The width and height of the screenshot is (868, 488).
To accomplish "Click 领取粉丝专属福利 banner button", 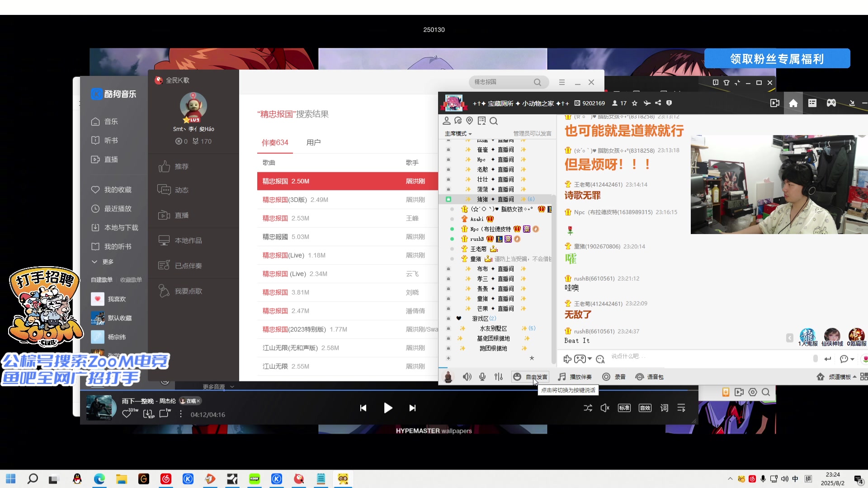I will pyautogui.click(x=777, y=59).
